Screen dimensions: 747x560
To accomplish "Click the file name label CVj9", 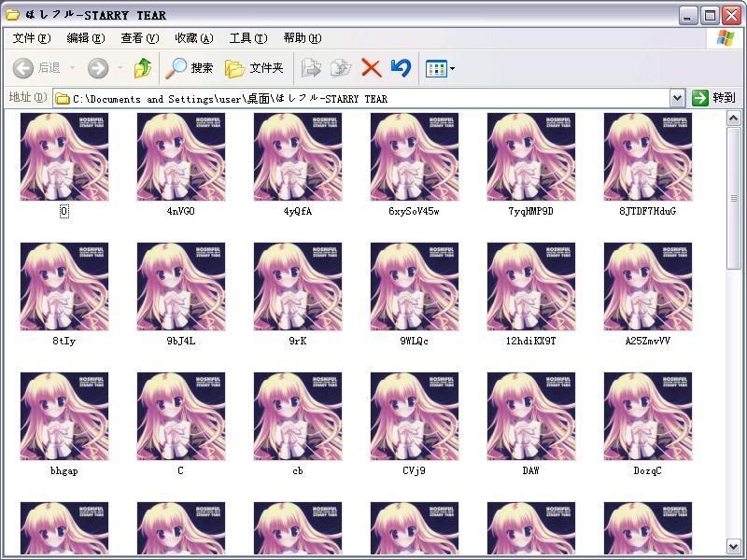I will click(x=415, y=471).
